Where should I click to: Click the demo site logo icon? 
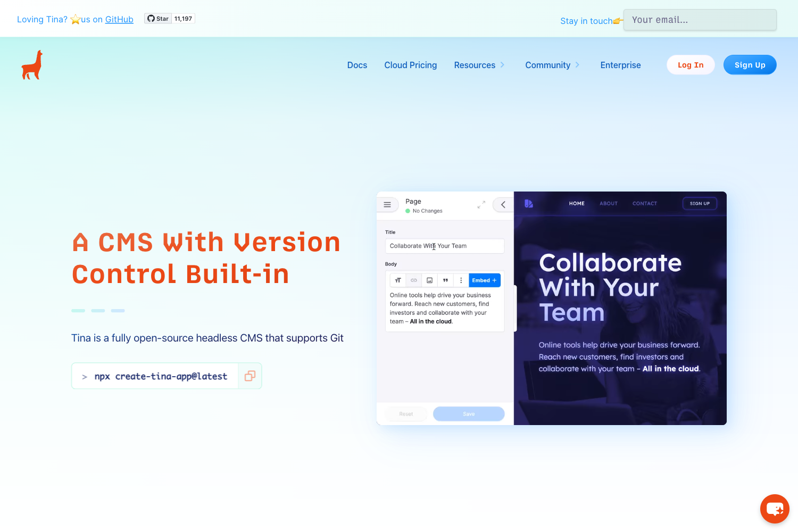pyautogui.click(x=528, y=204)
